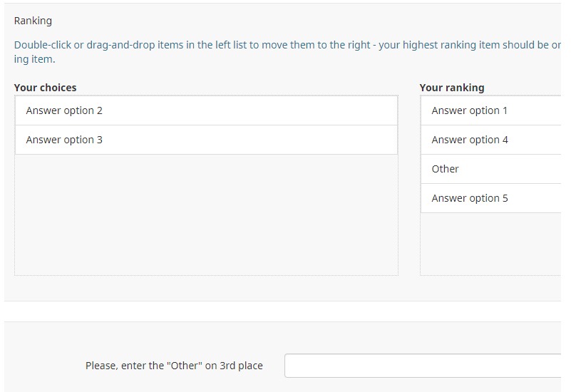Click Answer option 5 in the ranking list
The width and height of the screenshot is (581, 392).
(x=470, y=198)
